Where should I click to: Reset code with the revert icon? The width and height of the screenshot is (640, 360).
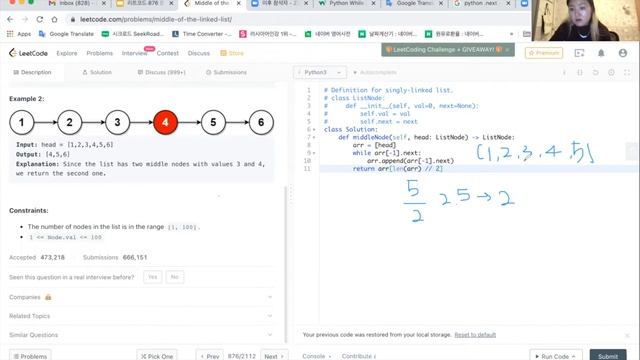coord(596,72)
